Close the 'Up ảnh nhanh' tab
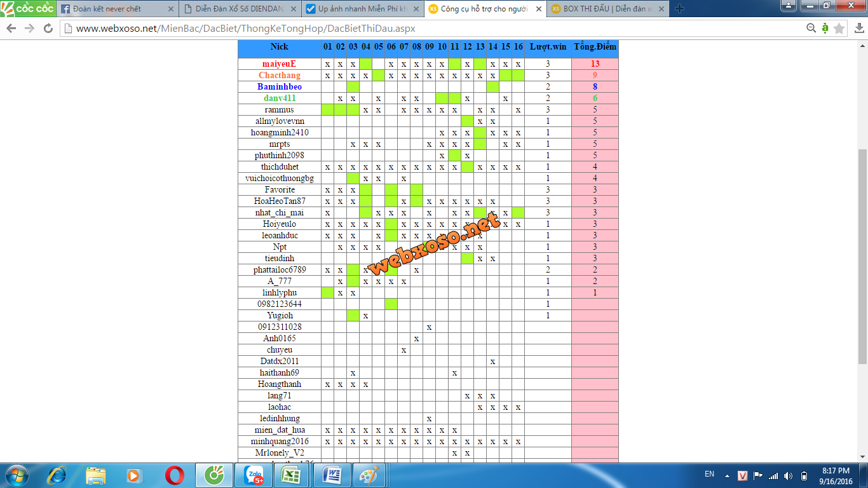868x488 pixels. click(x=416, y=9)
